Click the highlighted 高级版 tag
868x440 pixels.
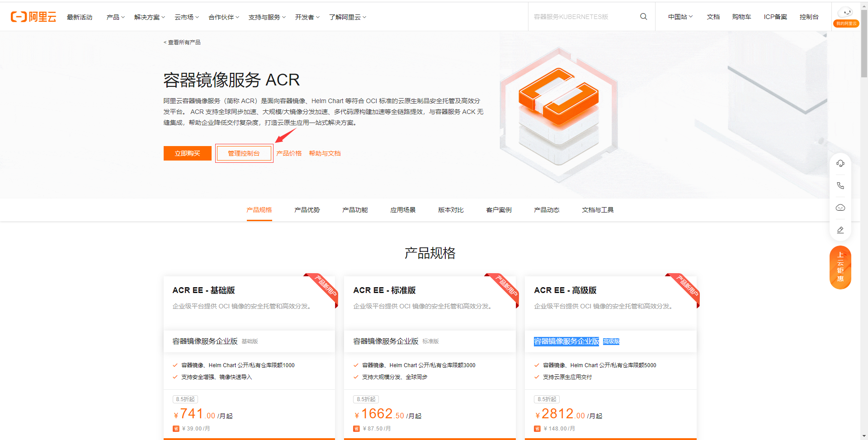(611, 341)
